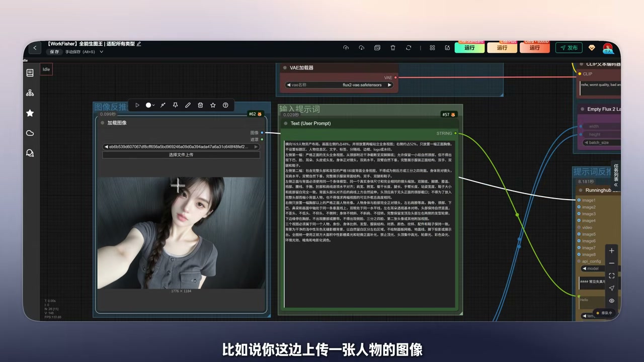Image resolution: width=644 pixels, height=362 pixels.
Task: Toggle collapse dot on VAE加载器 node
Action: pyautogui.click(x=285, y=67)
